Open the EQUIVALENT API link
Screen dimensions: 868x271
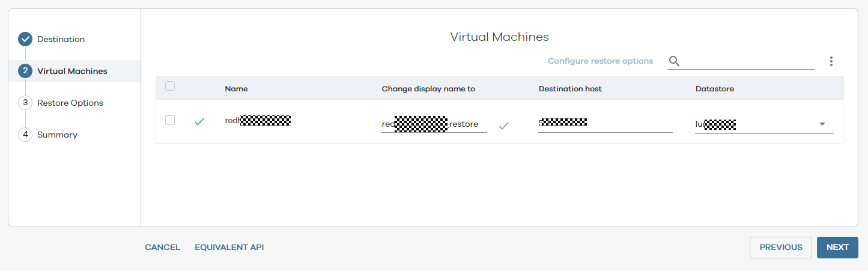(229, 247)
